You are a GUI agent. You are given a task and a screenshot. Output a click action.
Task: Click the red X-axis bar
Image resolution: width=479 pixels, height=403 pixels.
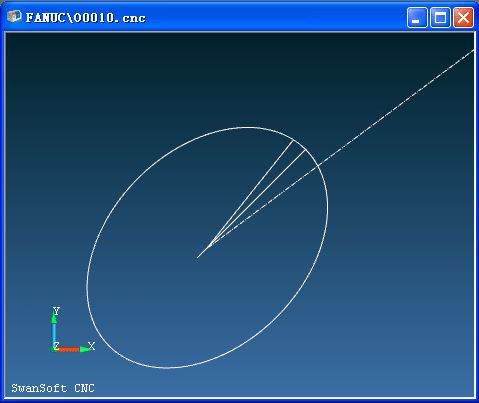click(x=69, y=349)
